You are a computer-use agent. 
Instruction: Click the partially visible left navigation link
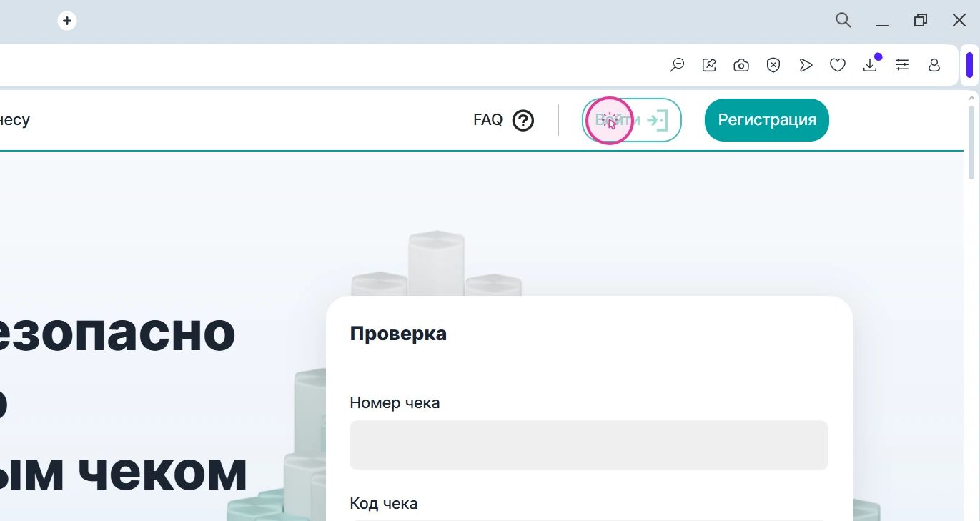pos(14,120)
